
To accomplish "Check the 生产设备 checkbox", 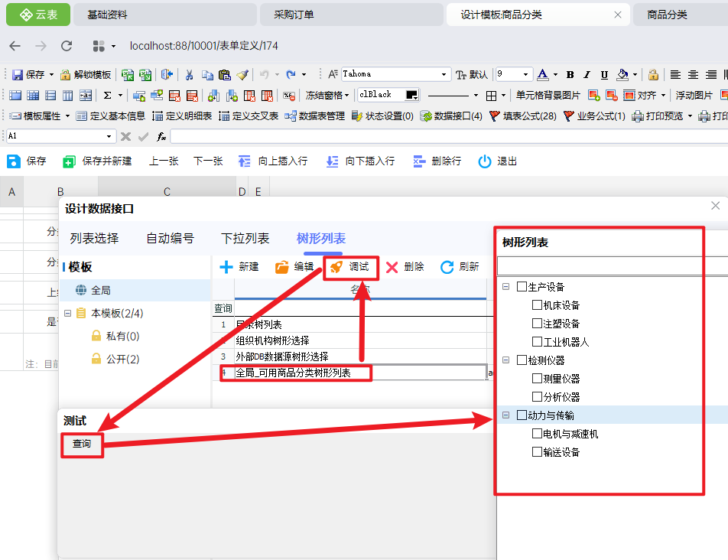I will click(522, 286).
